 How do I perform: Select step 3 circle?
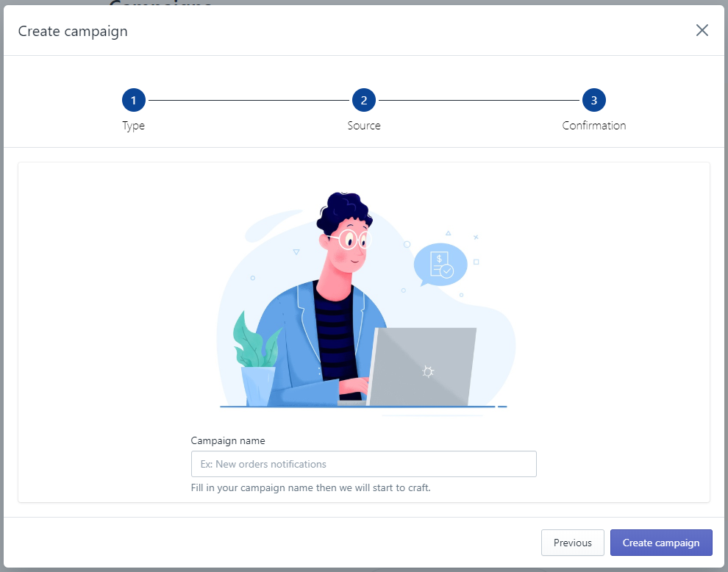coord(594,100)
